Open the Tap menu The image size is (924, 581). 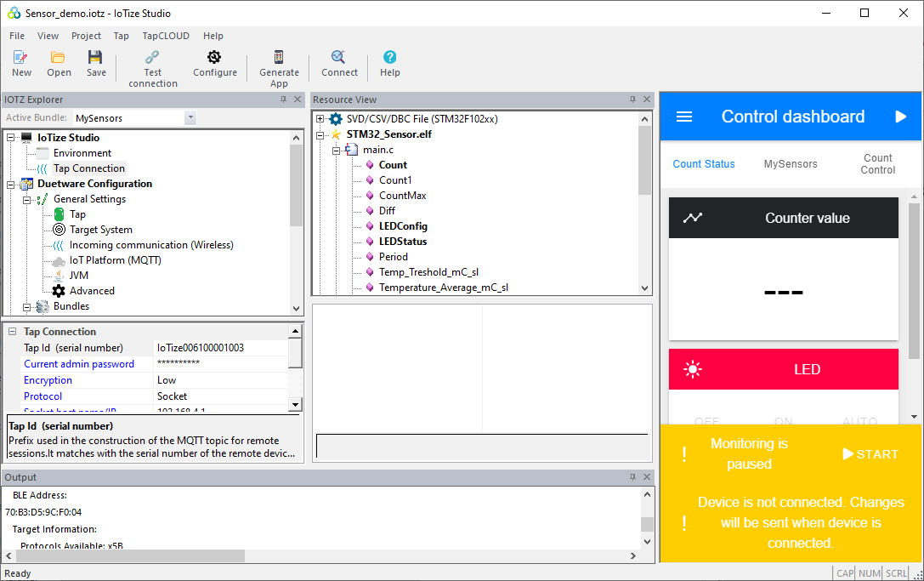point(121,36)
